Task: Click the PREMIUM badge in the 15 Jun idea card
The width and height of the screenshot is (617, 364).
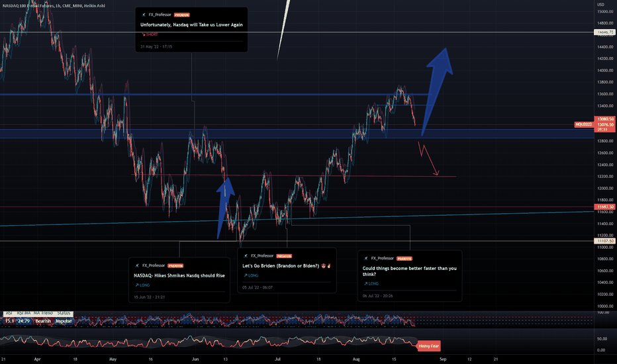Action: click(x=175, y=265)
